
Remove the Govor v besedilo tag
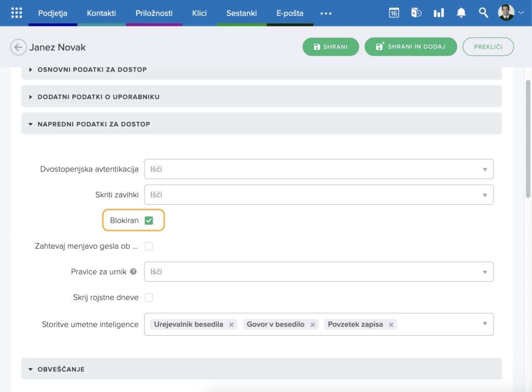tap(313, 325)
